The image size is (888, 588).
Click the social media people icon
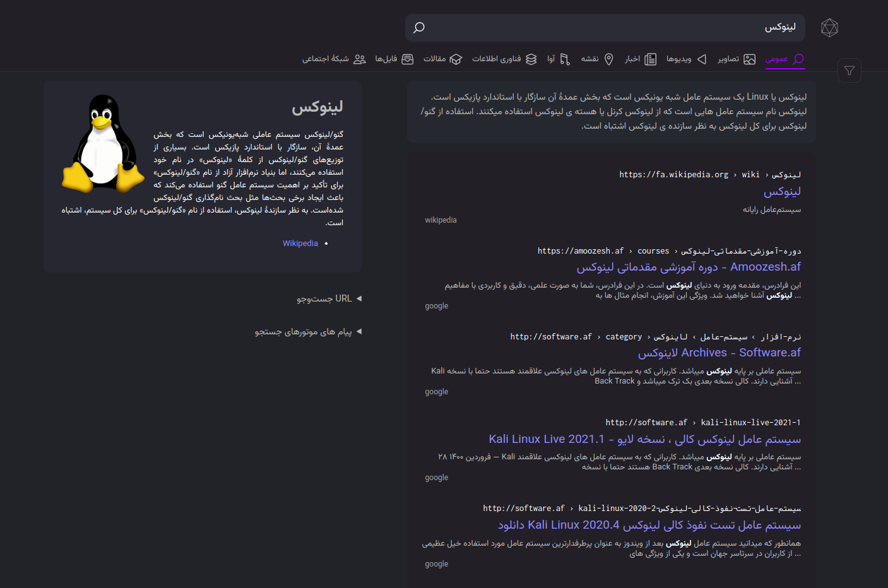pos(360,59)
